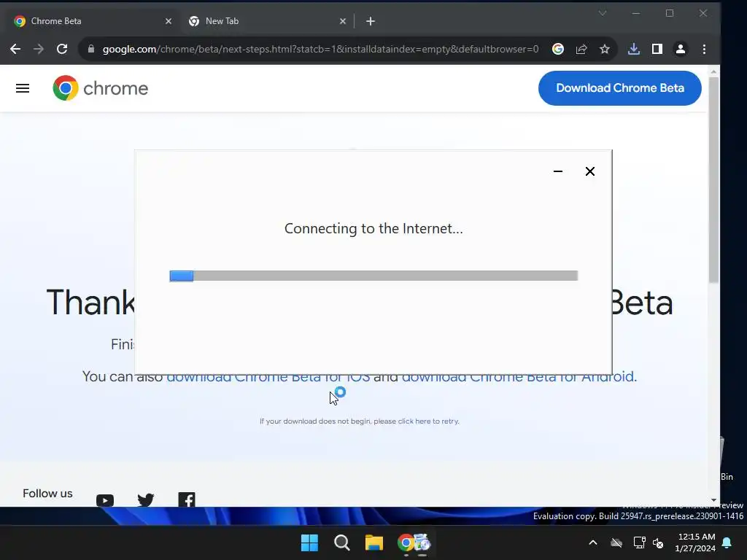Viewport: 747px width, 560px height.
Task: Click the installer progress bar
Action: click(x=373, y=276)
